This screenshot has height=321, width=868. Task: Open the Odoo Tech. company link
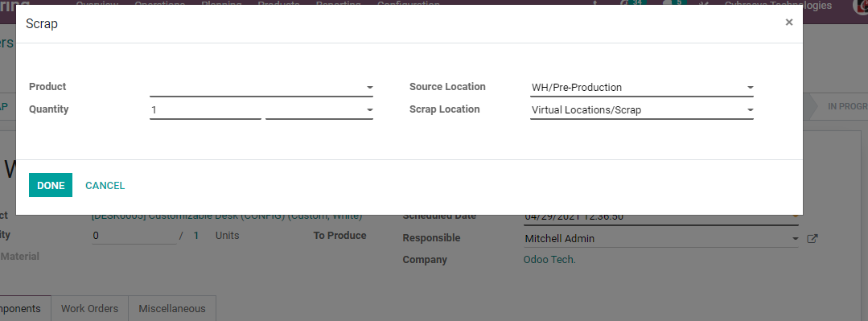click(549, 260)
